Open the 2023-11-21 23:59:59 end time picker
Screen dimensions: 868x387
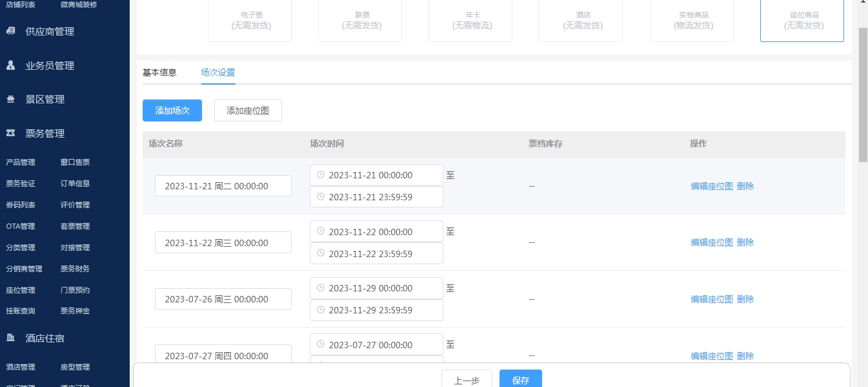(376, 197)
